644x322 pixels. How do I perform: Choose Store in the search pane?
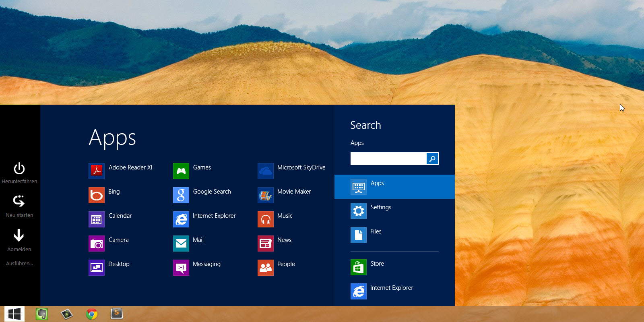pyautogui.click(x=394, y=267)
